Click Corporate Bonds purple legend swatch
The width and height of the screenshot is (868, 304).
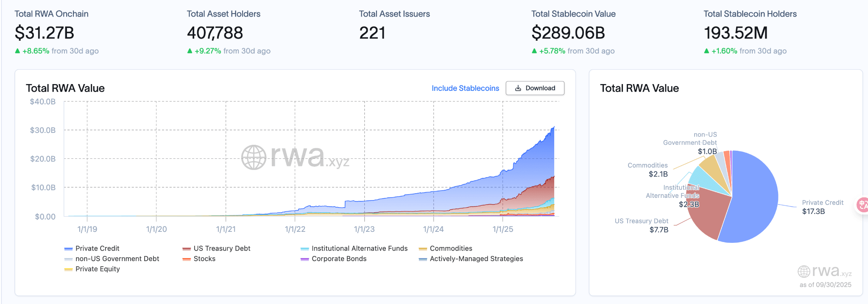point(304,259)
